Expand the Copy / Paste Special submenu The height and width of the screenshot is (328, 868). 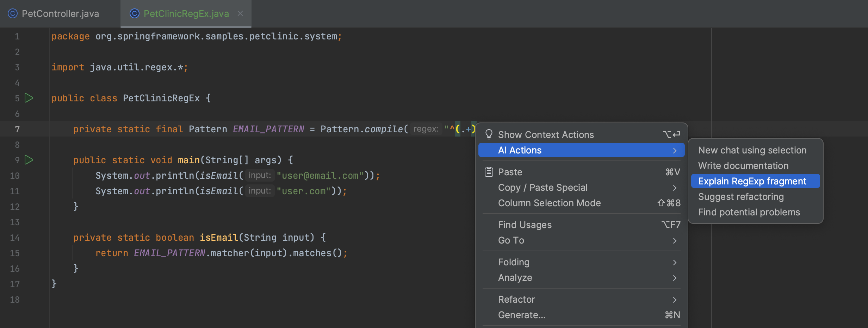pyautogui.click(x=581, y=188)
